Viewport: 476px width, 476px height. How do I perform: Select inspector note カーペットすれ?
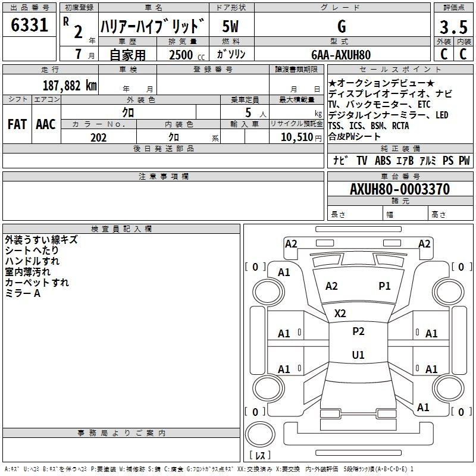(37, 282)
